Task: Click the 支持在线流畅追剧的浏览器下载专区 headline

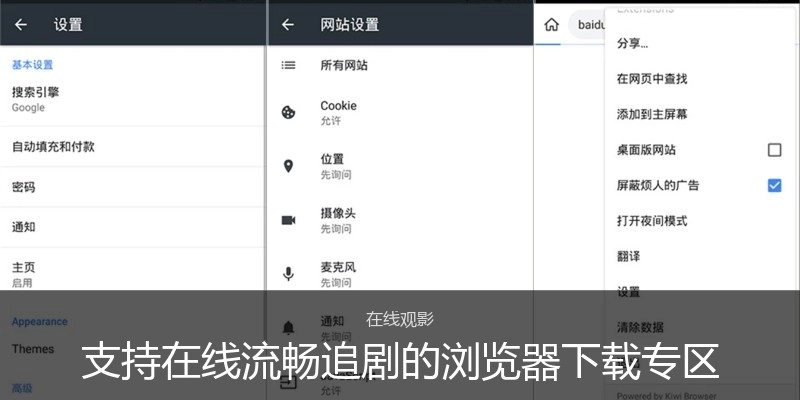Action: 400,362
